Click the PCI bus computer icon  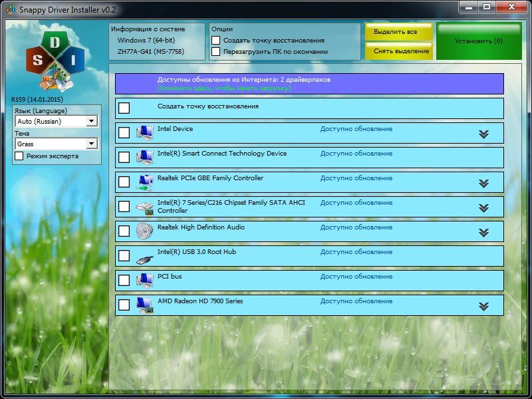click(x=145, y=280)
